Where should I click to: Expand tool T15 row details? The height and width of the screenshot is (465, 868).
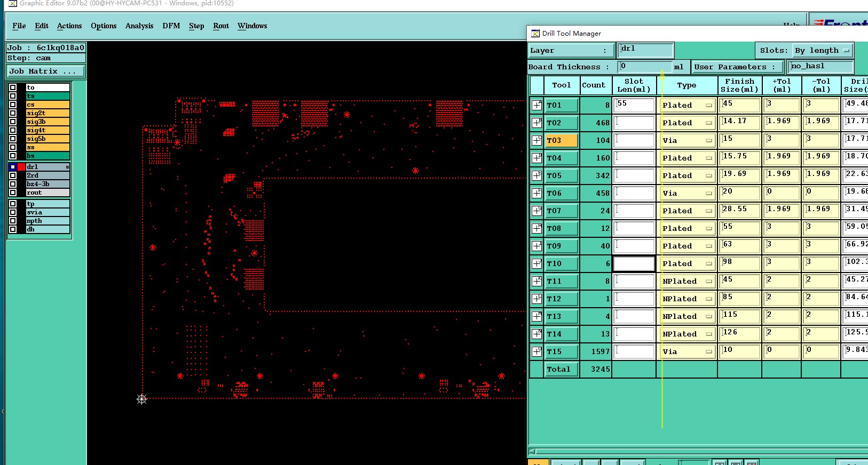536,351
